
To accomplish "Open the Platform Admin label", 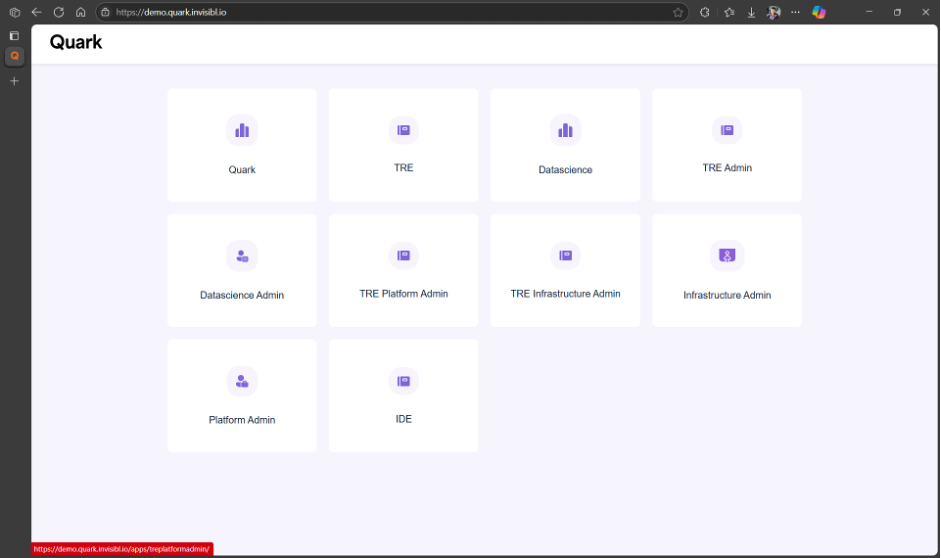I will (x=242, y=420).
